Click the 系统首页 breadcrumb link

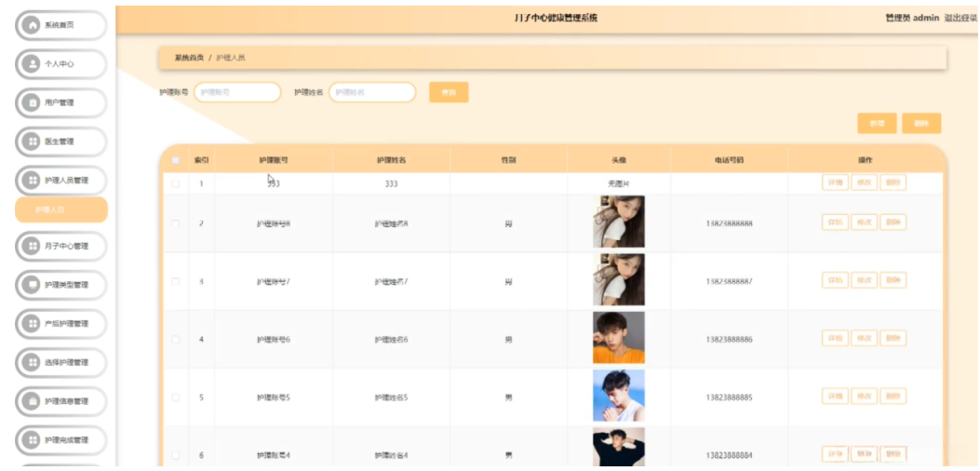[189, 58]
